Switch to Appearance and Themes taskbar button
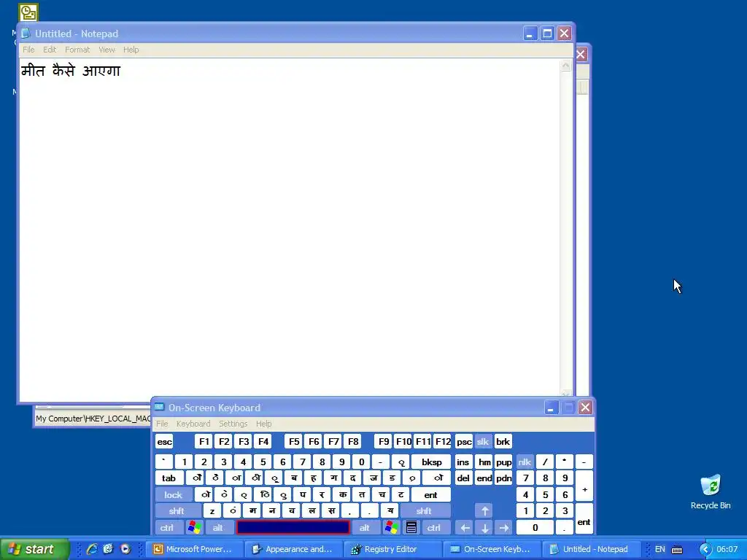The width and height of the screenshot is (747, 560). (x=293, y=549)
